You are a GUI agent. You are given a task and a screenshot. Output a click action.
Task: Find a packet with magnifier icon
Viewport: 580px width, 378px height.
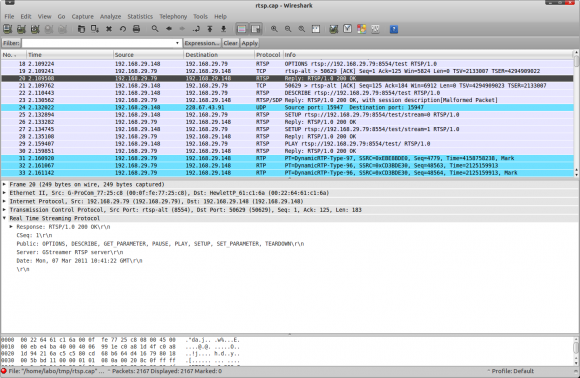pos(155,29)
